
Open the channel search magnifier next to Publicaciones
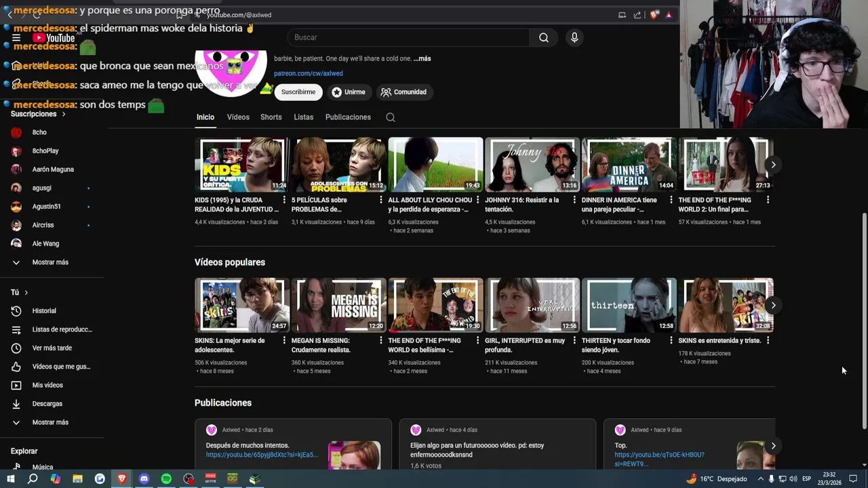click(391, 117)
